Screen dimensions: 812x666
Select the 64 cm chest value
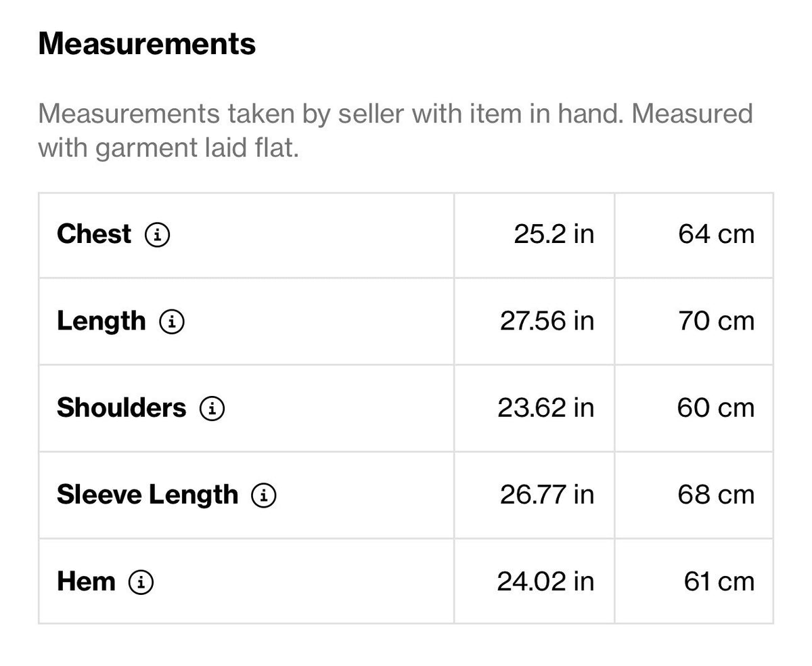716,234
